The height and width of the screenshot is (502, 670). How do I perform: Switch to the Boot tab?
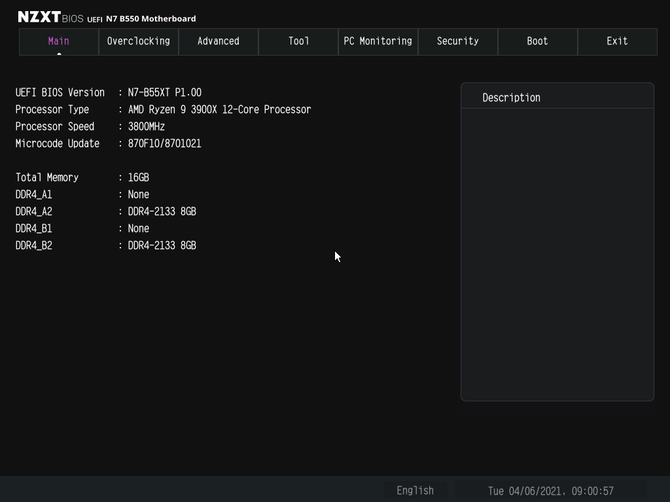click(538, 41)
